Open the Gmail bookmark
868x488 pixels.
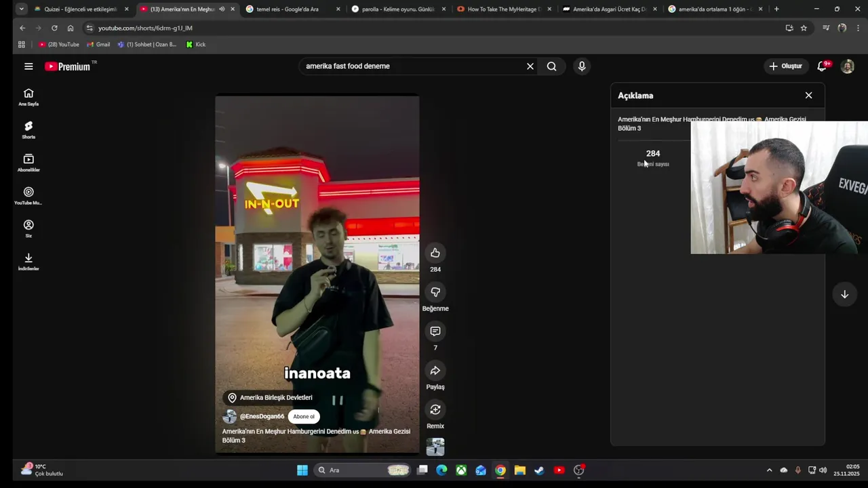98,45
